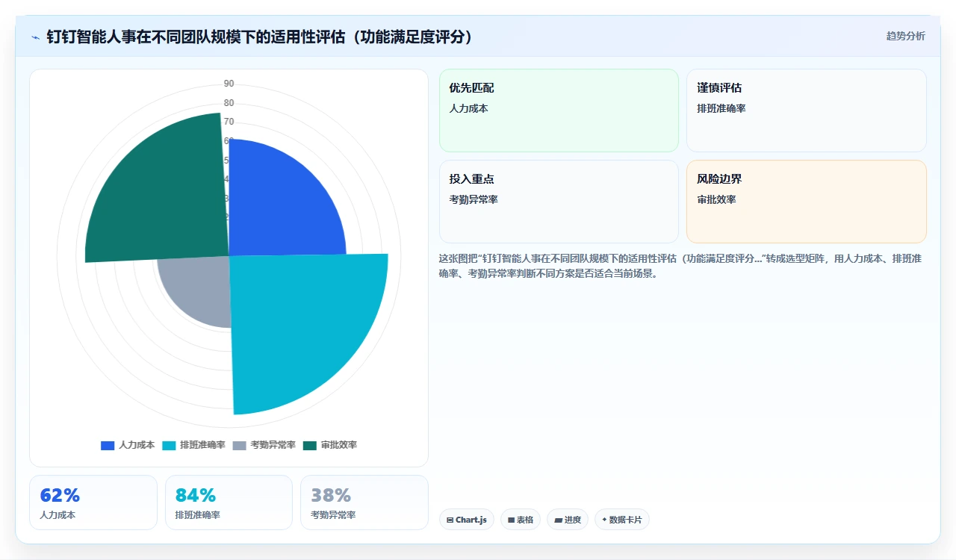The width and height of the screenshot is (956, 560).
Task: Click 审批效率 text in 风险边界 card
Action: tap(716, 199)
